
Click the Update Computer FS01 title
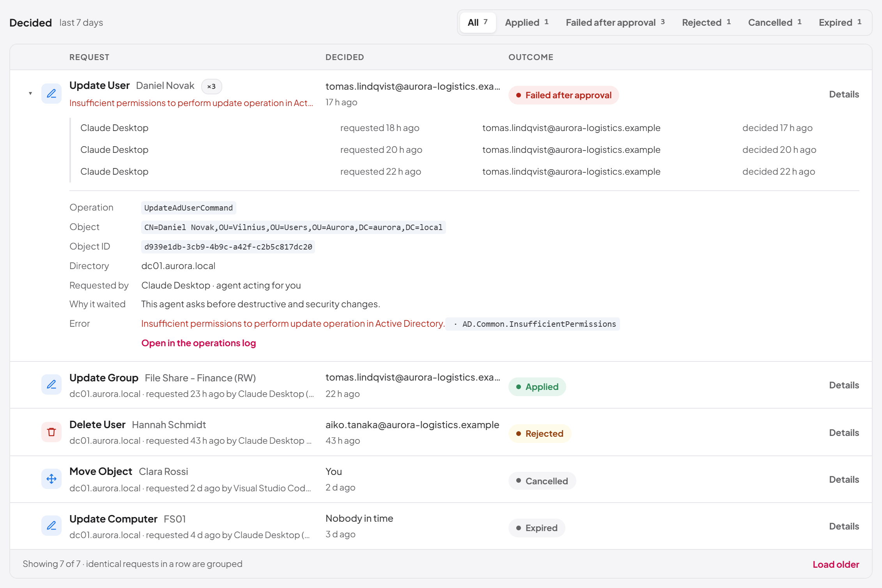click(x=128, y=519)
